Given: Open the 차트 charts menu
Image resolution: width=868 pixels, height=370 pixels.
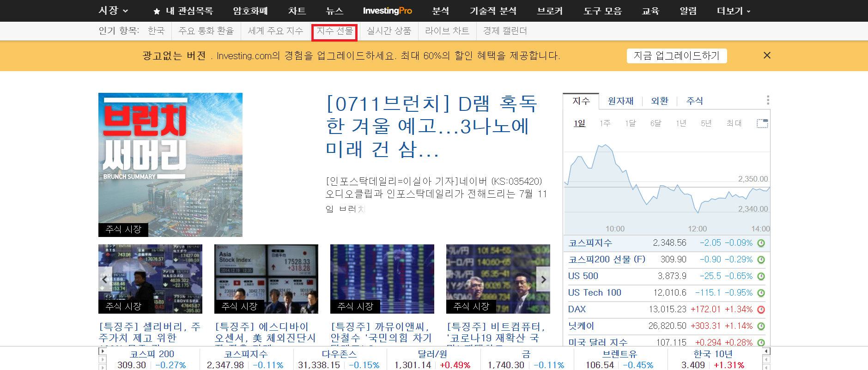Looking at the screenshot, I should click(x=297, y=11).
